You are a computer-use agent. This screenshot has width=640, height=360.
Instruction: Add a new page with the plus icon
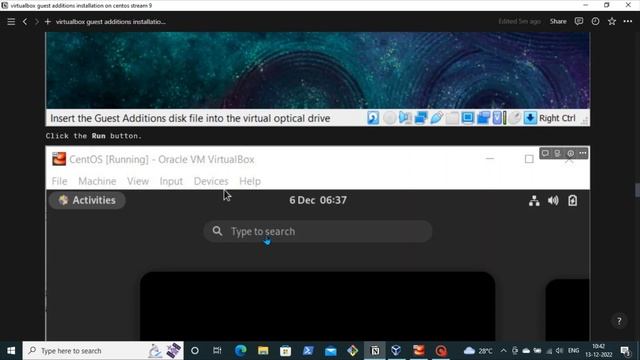tap(48, 22)
